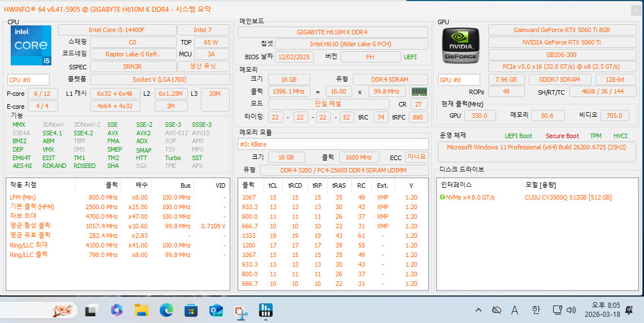Click the 'SRN3R' SSPEC value
The height and width of the screenshot is (323, 644).
(x=133, y=67)
